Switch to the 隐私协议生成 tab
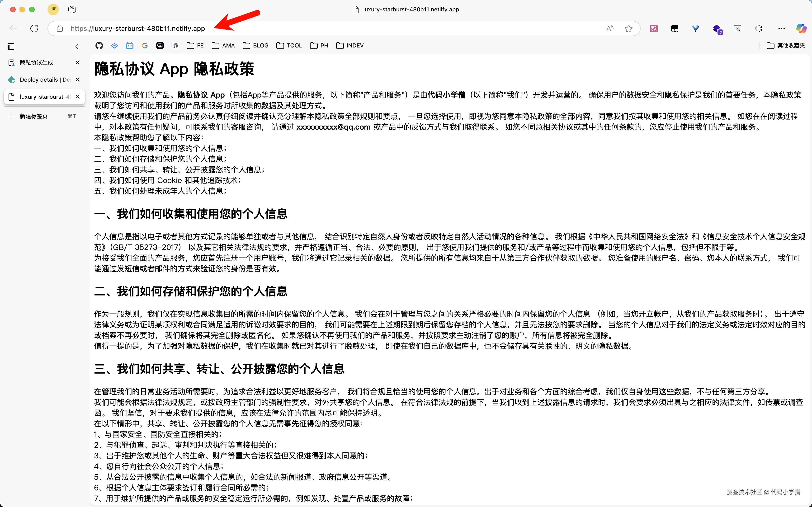The width and height of the screenshot is (812, 507). (x=37, y=63)
